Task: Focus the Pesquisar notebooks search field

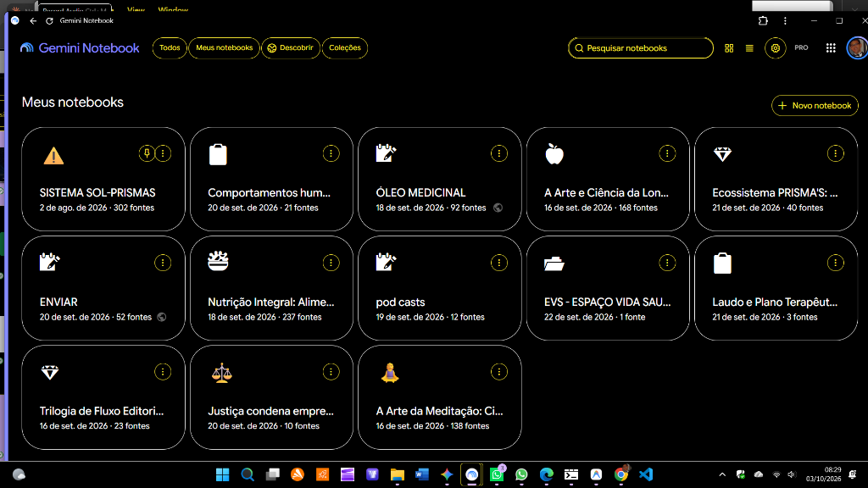Action: pos(641,48)
